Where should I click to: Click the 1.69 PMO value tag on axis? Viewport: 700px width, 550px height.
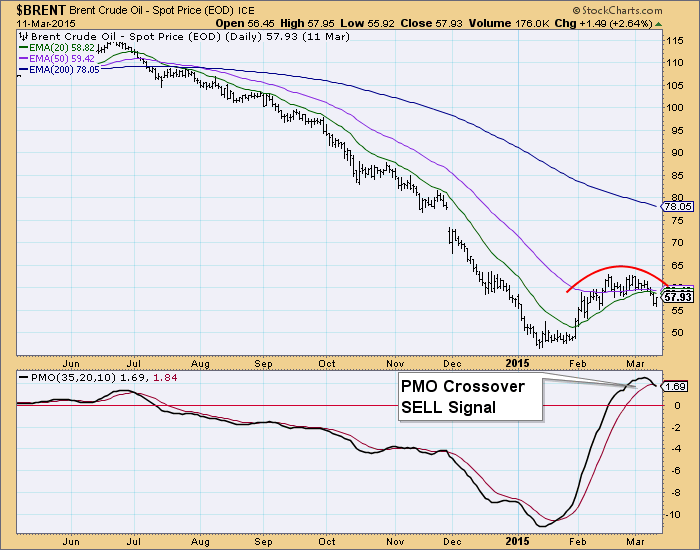tap(679, 386)
